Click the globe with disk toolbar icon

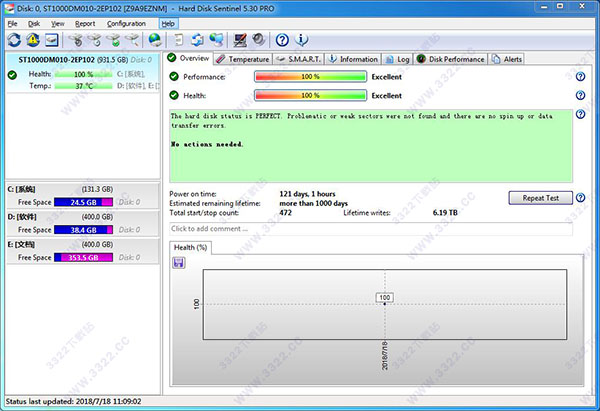tap(155, 40)
